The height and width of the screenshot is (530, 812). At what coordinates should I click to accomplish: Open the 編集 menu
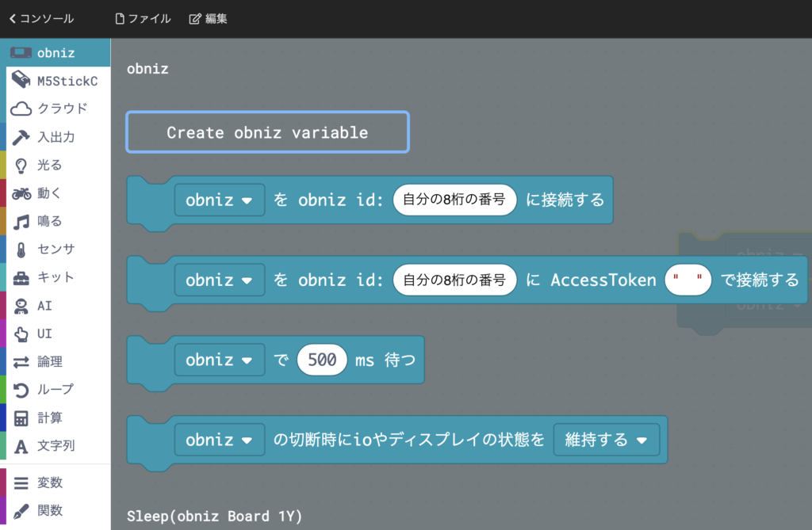click(209, 19)
